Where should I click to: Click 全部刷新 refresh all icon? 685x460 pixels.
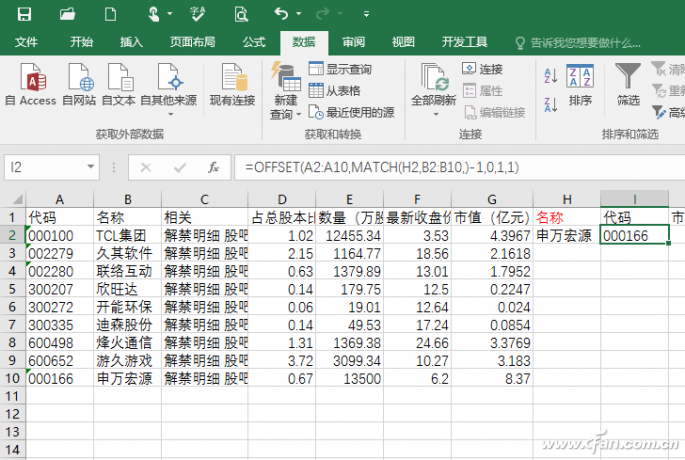point(433,83)
